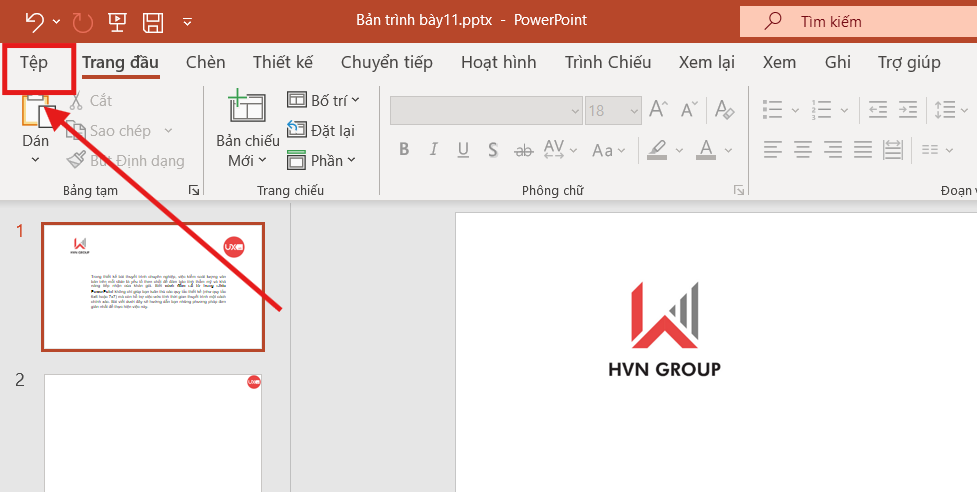Open the bullets style dropdown arrow
Viewport: 977px width, 492px height.
795,111
